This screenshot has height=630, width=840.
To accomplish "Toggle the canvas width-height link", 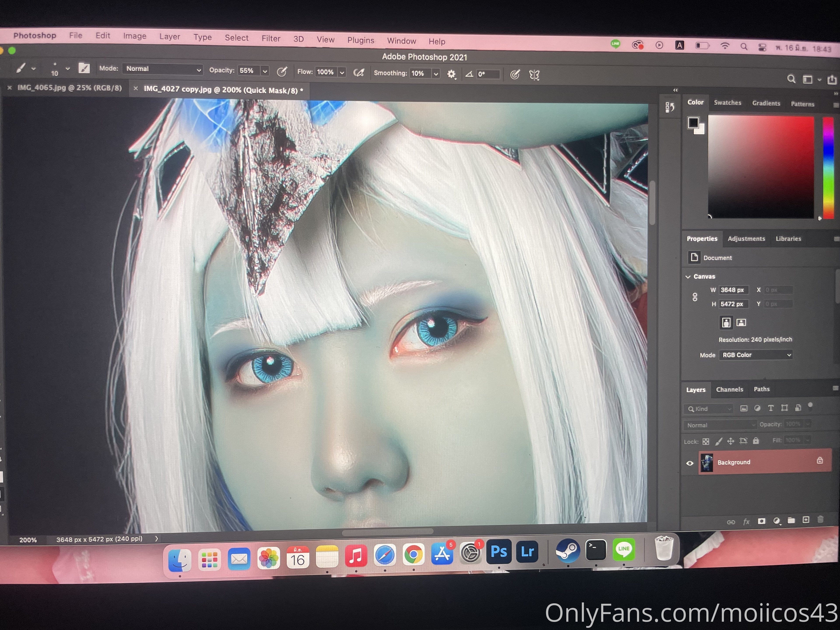I will [x=695, y=297].
